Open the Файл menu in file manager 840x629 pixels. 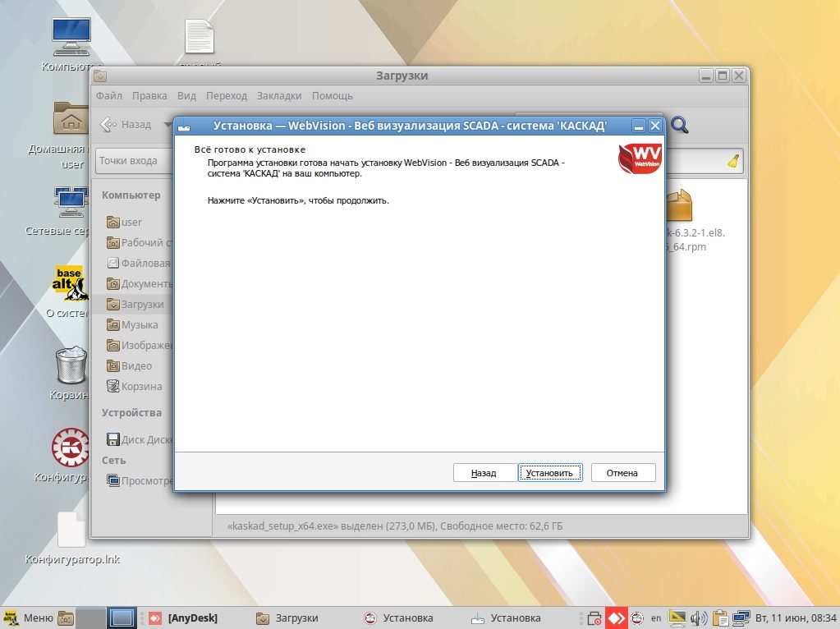pos(108,95)
